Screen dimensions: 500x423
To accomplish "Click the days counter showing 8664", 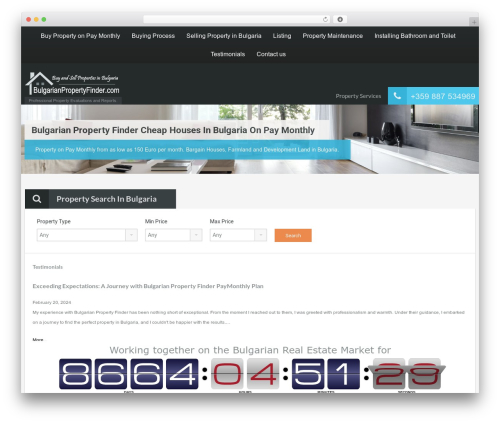I will point(129,374).
